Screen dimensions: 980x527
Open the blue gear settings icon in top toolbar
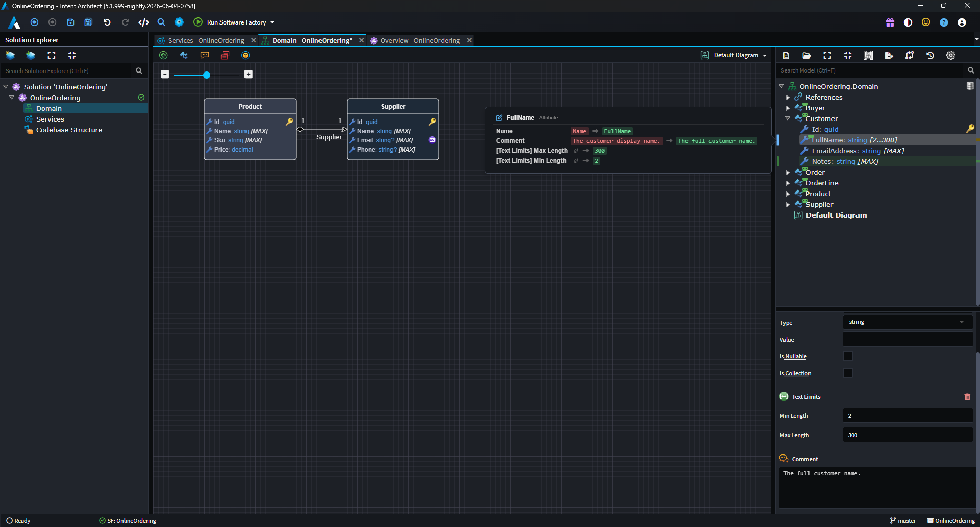pyautogui.click(x=179, y=22)
